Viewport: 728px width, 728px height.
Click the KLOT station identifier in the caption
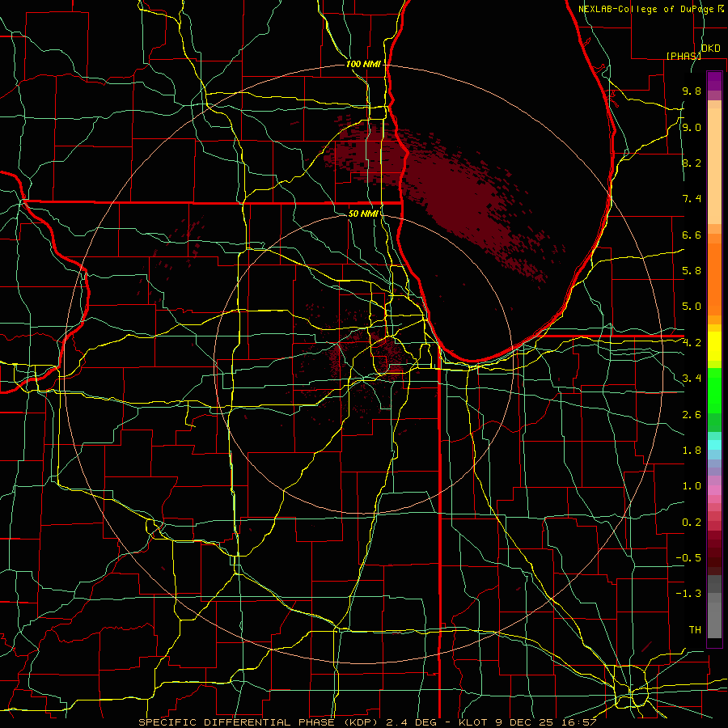click(472, 722)
